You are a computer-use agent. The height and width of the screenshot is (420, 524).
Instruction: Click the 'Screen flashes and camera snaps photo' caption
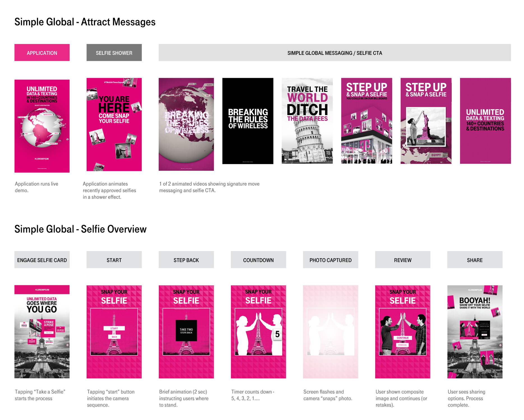pyautogui.click(x=328, y=395)
